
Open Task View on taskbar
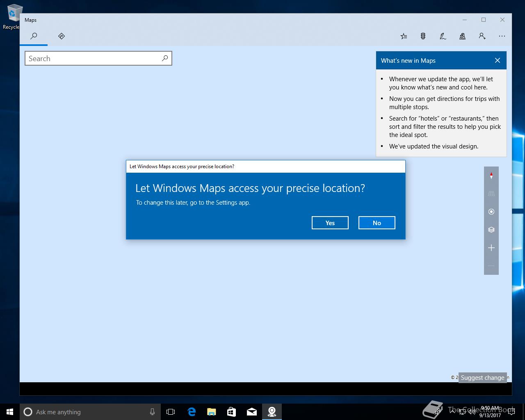click(171, 412)
